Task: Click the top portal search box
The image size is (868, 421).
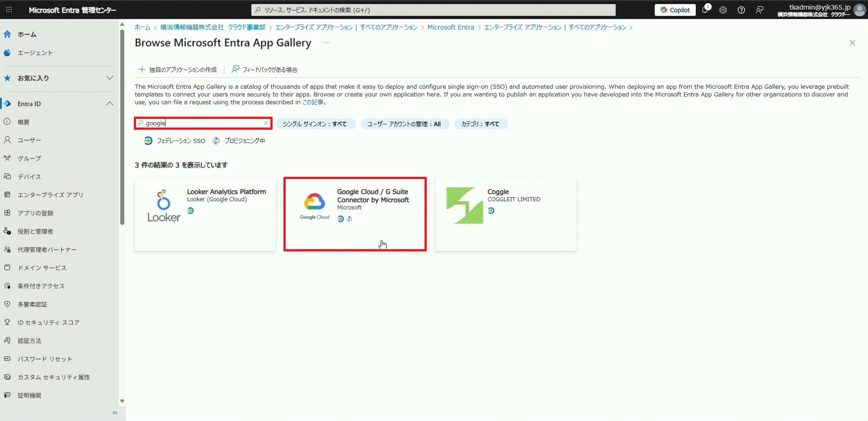Action: (433, 10)
